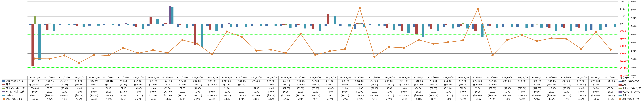
Task: Select the $275.00 acquisition cell
Action: (330, 85)
